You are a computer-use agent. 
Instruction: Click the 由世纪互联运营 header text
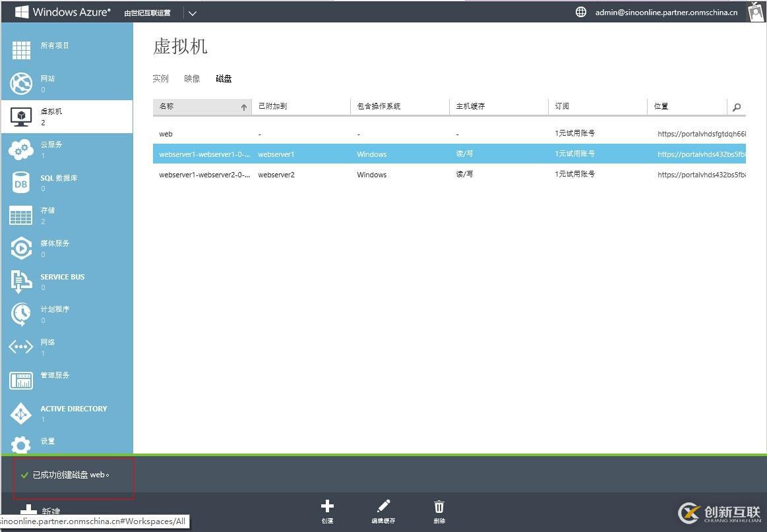pos(147,13)
